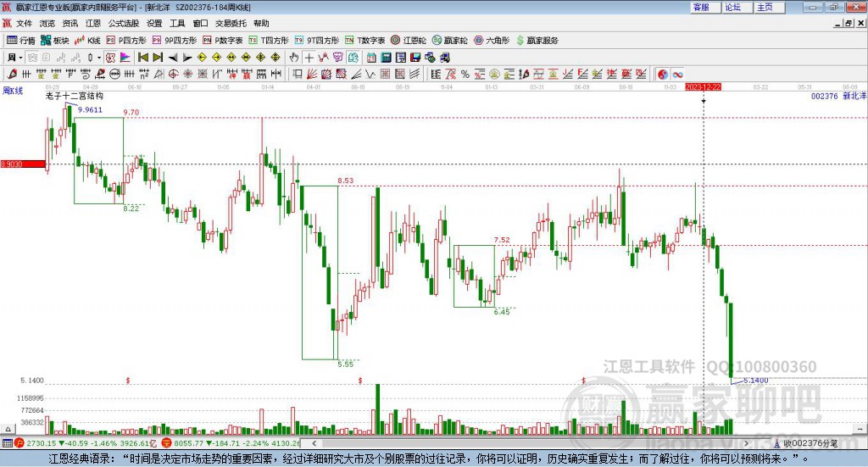868x467 pixels.
Task: Open the calculator icon
Action: (386, 58)
